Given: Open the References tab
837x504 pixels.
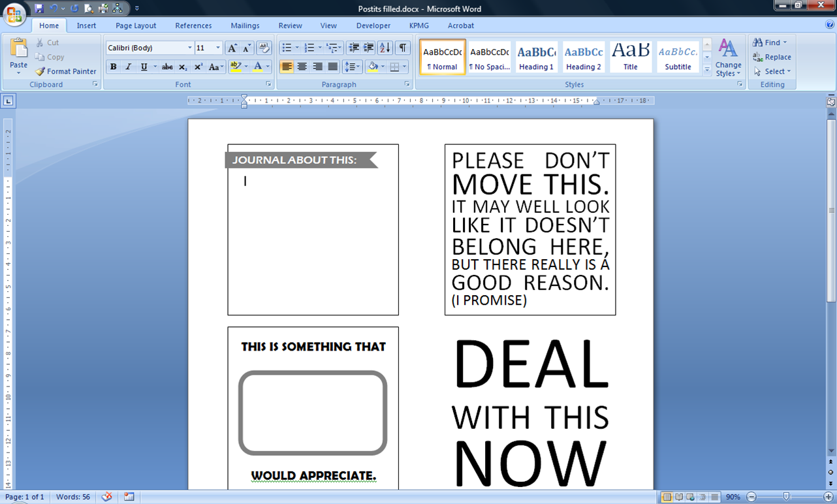Looking at the screenshot, I should (x=193, y=25).
